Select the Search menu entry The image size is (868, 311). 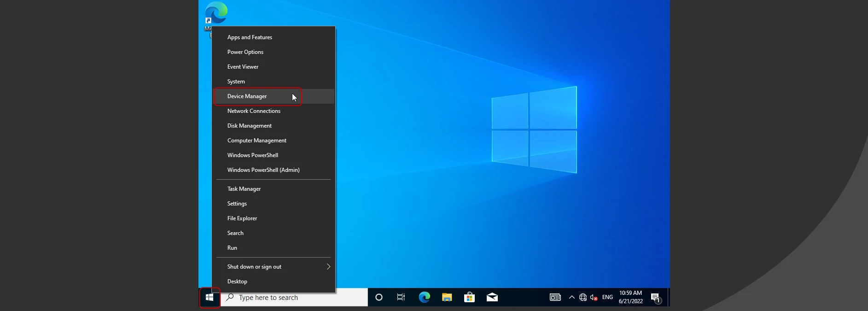point(274,233)
